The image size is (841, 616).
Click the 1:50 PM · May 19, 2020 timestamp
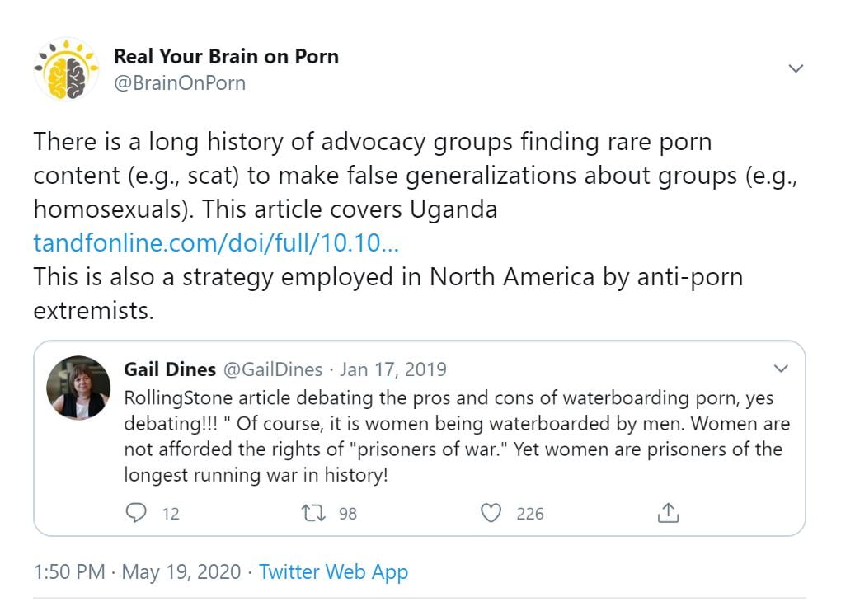[137, 571]
